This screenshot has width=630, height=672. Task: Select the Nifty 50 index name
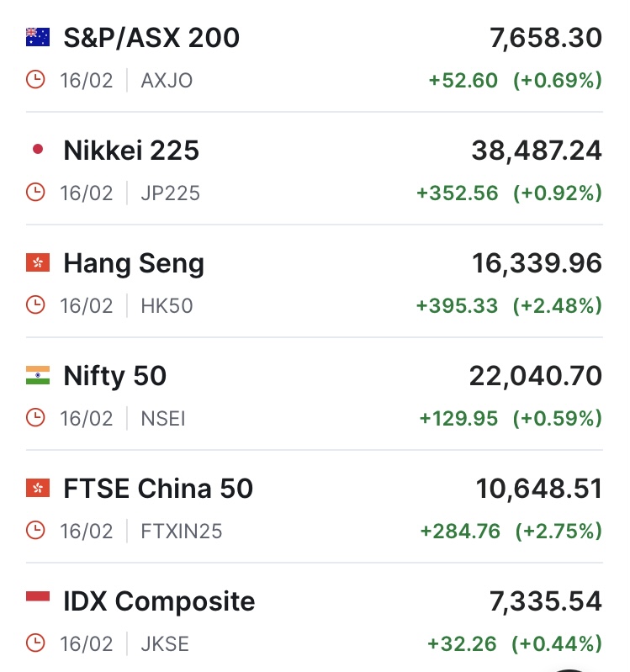point(115,376)
